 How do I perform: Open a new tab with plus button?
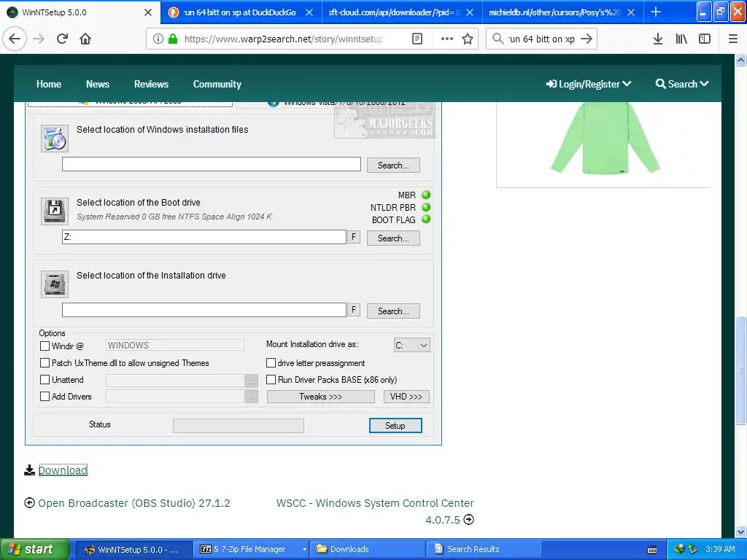pyautogui.click(x=656, y=12)
